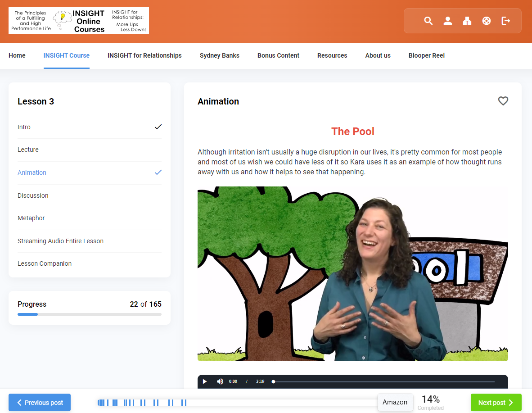Open the Lecture lesson item

pyautogui.click(x=28, y=150)
